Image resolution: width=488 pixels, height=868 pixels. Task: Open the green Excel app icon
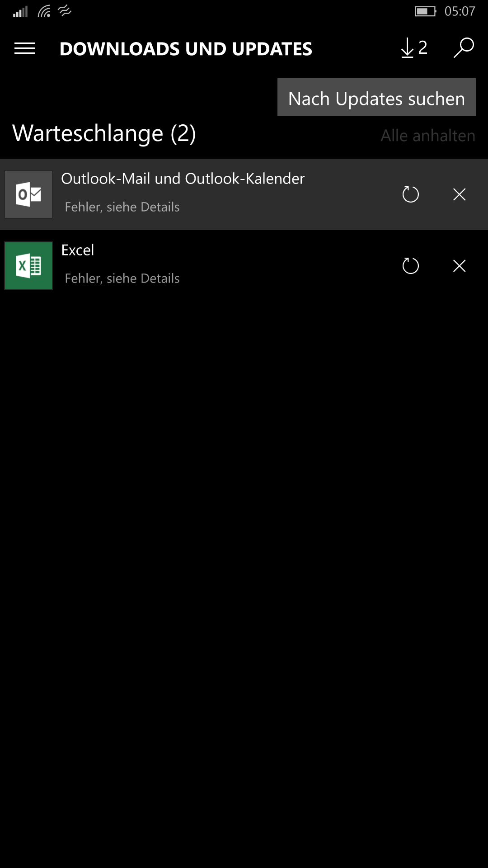click(28, 266)
